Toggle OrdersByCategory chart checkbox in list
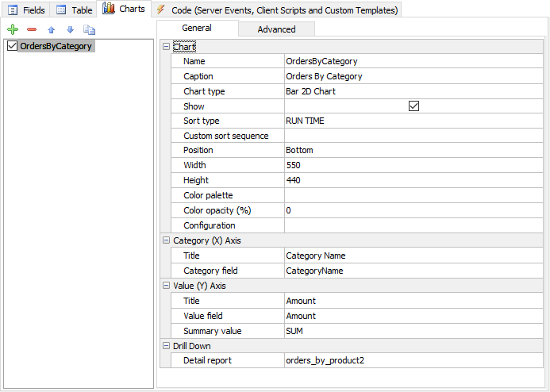The width and height of the screenshot is (550, 392). click(12, 46)
